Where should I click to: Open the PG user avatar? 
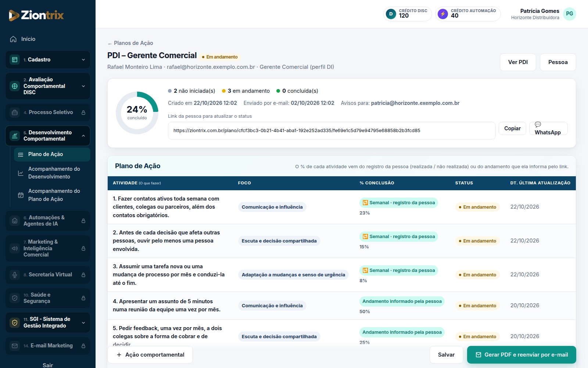[x=569, y=14]
